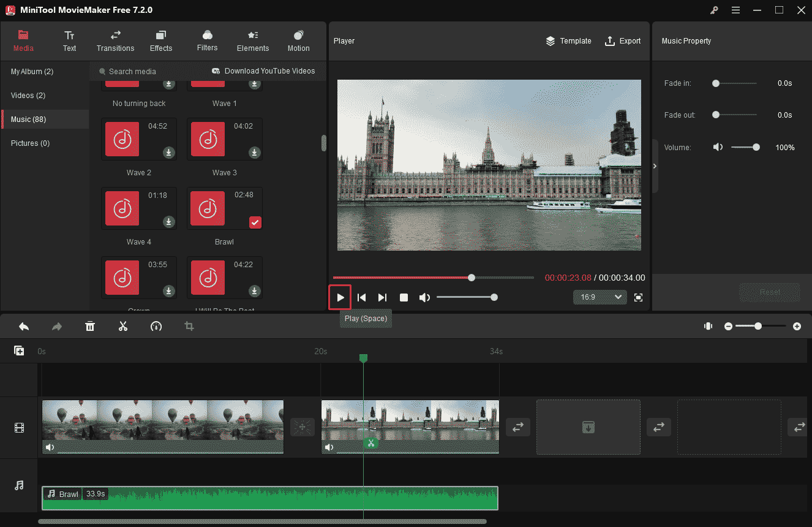Viewport: 812px width, 527px height.
Task: Click Download YouTube Videos
Action: (x=263, y=71)
